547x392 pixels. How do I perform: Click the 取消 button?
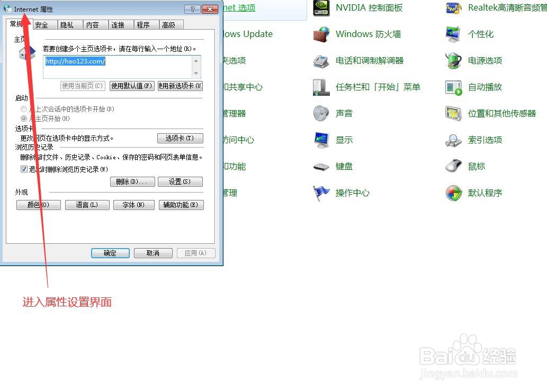tap(153, 253)
